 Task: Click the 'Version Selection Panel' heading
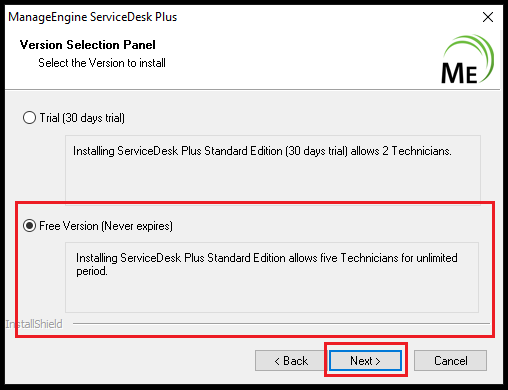coord(88,45)
